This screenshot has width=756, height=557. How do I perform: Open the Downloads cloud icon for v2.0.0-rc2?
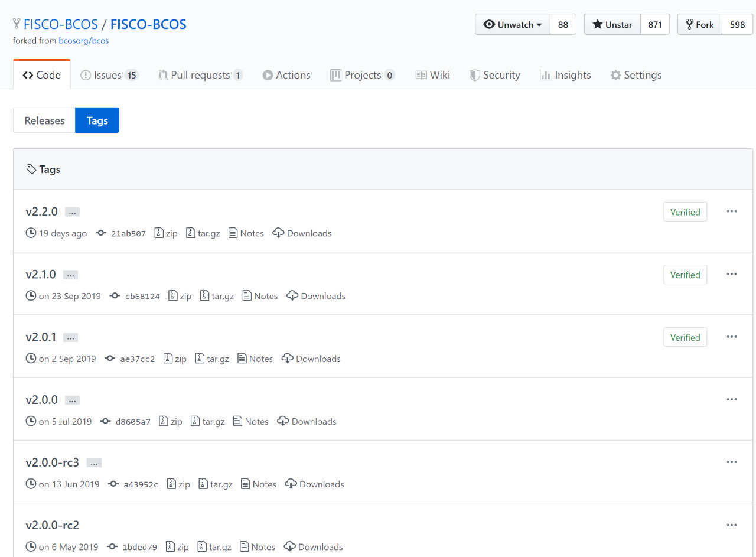(289, 546)
